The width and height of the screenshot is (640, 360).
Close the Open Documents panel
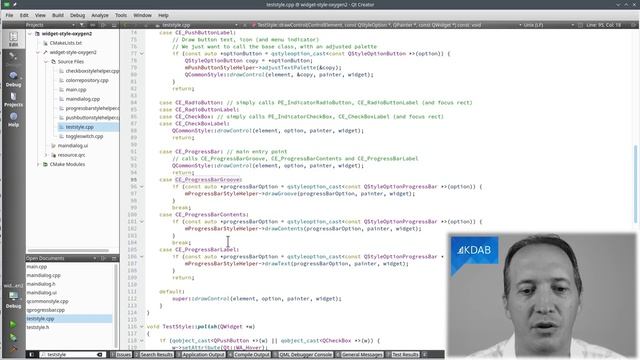[x=114, y=258]
